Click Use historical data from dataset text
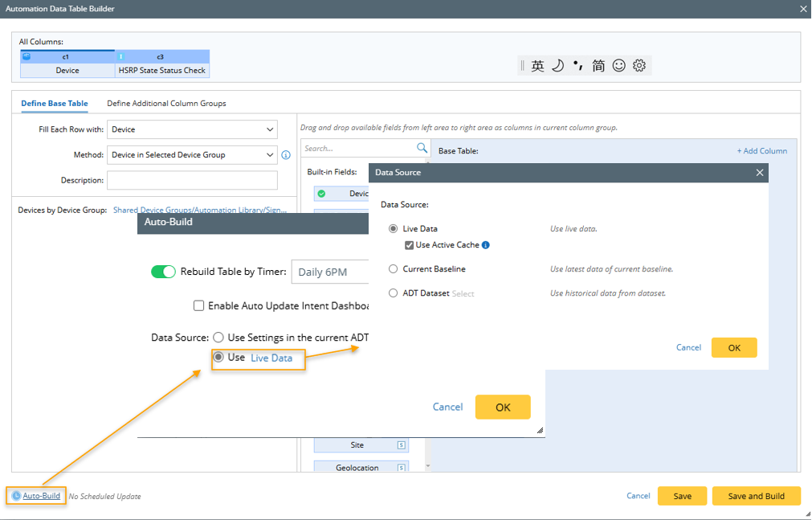 (x=608, y=293)
